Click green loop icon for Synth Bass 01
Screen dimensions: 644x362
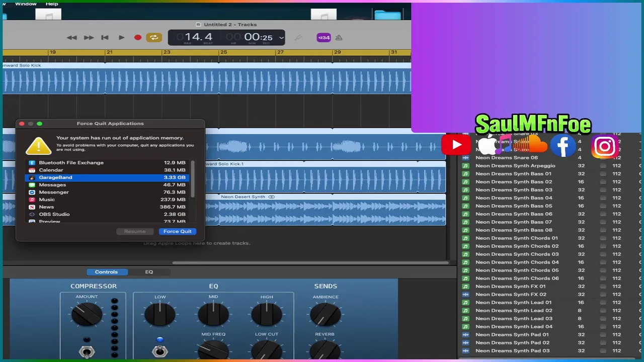coord(465,173)
